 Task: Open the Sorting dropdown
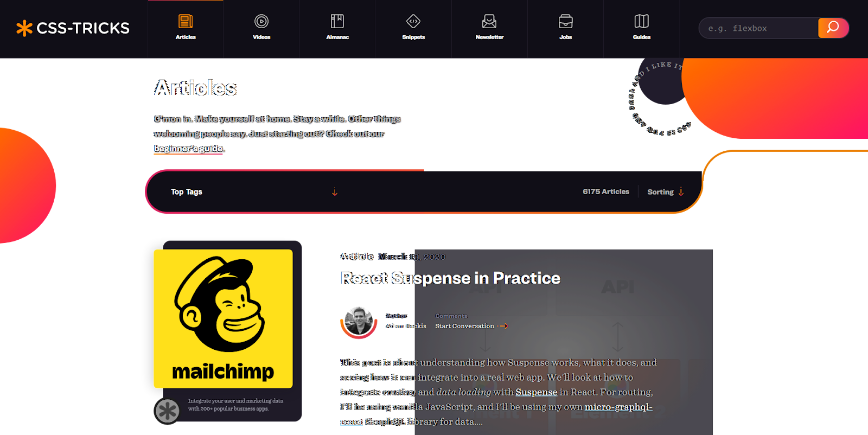pos(665,191)
